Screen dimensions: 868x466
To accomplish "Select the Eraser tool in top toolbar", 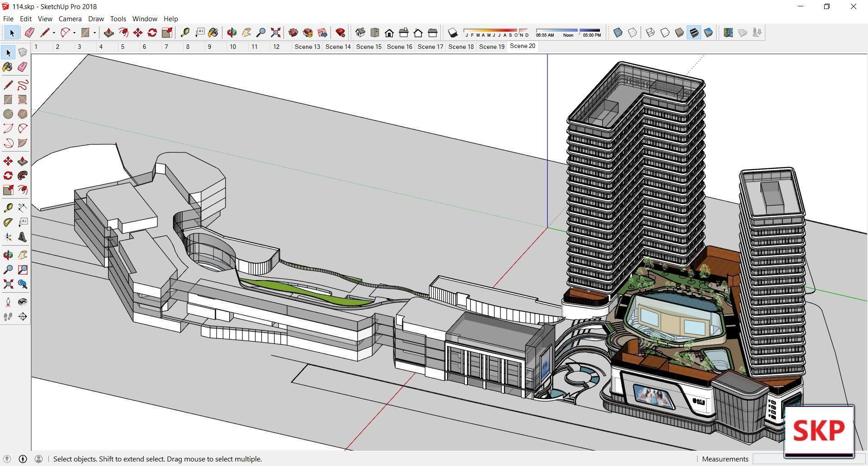I will point(30,33).
